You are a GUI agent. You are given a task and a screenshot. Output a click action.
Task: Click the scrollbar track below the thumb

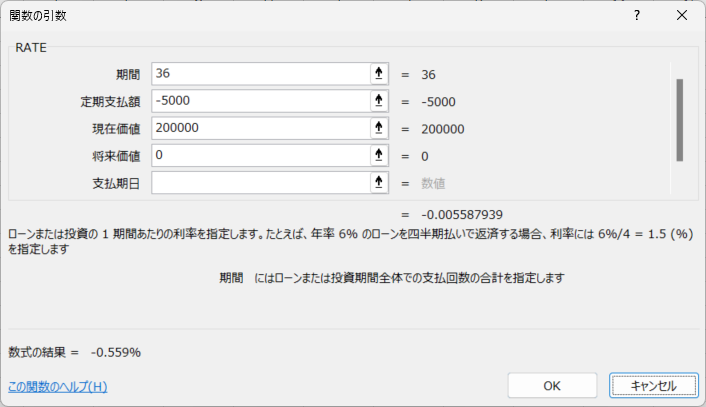click(679, 180)
